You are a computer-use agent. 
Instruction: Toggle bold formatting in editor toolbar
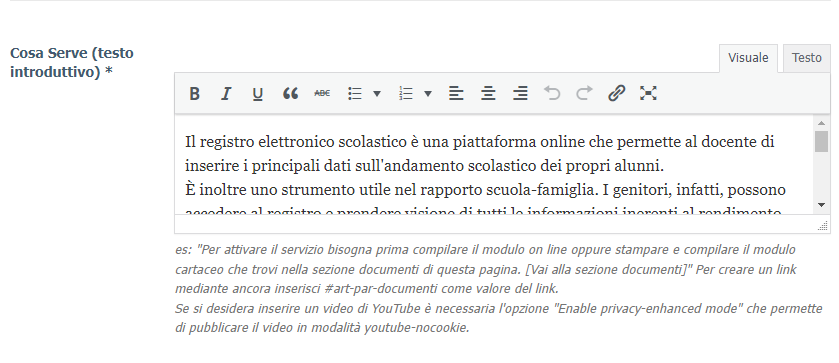[x=194, y=94]
